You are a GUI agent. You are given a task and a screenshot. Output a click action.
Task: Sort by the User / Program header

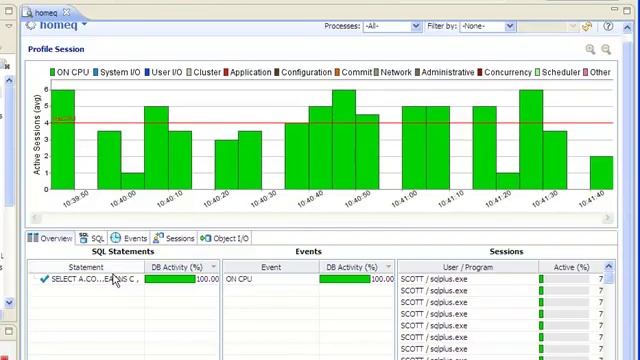468,267
